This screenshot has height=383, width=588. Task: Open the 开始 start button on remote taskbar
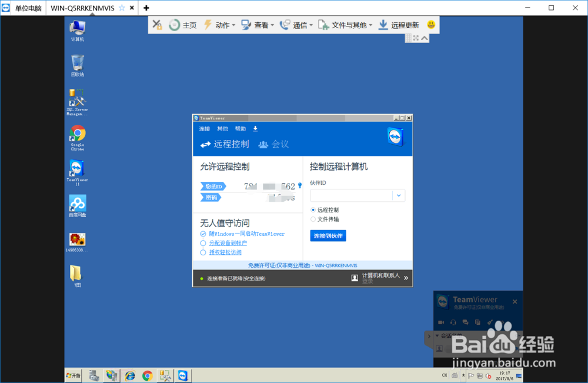73,375
